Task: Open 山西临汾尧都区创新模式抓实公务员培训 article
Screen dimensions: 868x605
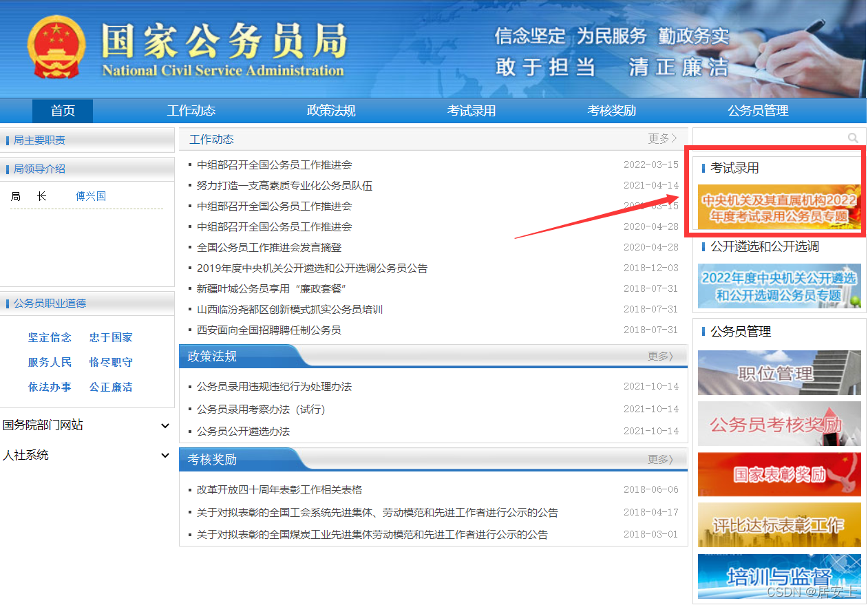Action: (290, 310)
